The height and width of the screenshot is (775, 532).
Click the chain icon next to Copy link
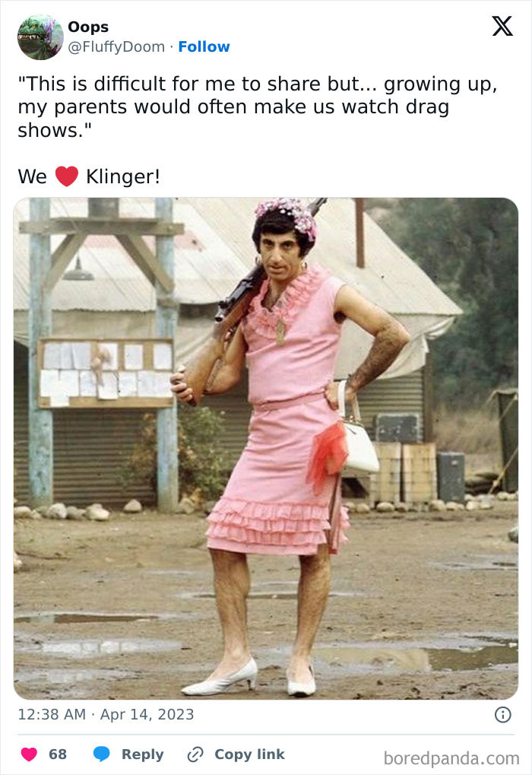pos(195,754)
